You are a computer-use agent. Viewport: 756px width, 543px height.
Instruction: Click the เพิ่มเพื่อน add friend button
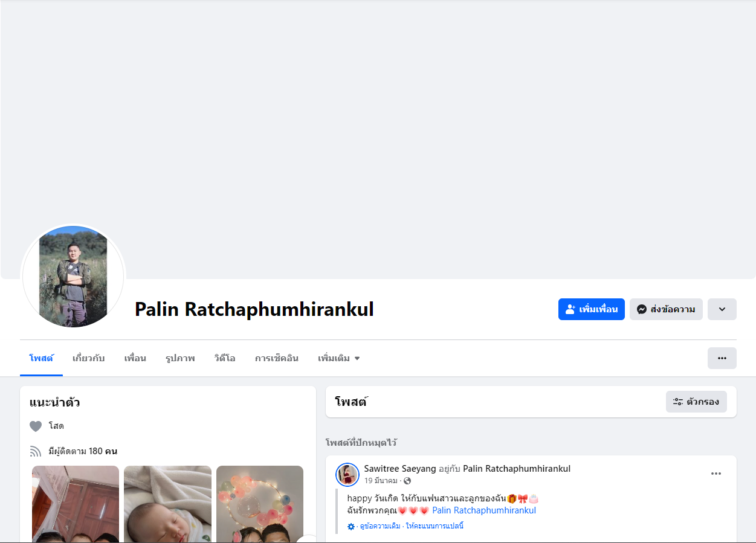pyautogui.click(x=591, y=309)
